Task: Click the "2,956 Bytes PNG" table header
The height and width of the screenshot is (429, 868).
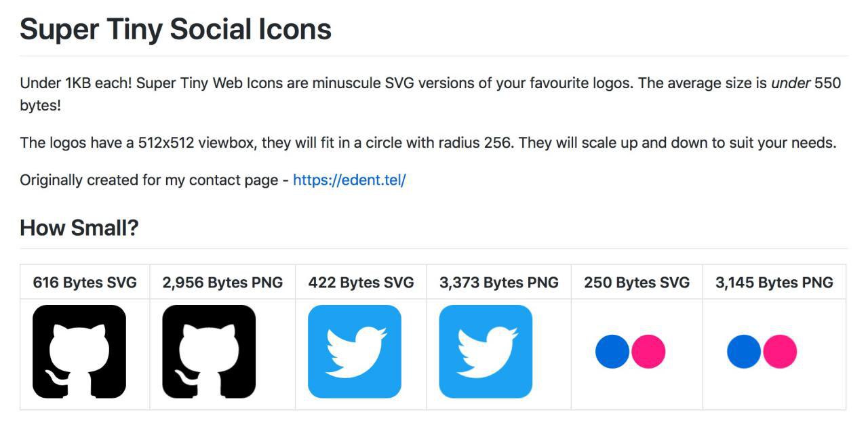Action: [222, 283]
